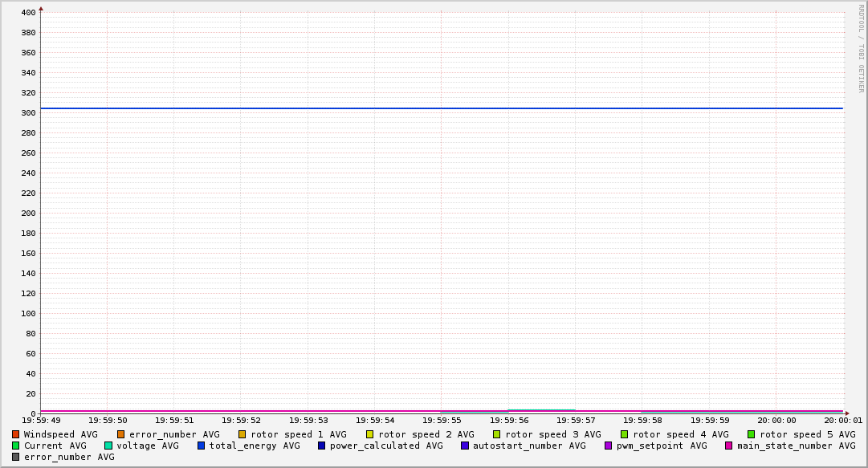
Task: Click the gray error_number AVG swatch
Action: [x=16, y=457]
